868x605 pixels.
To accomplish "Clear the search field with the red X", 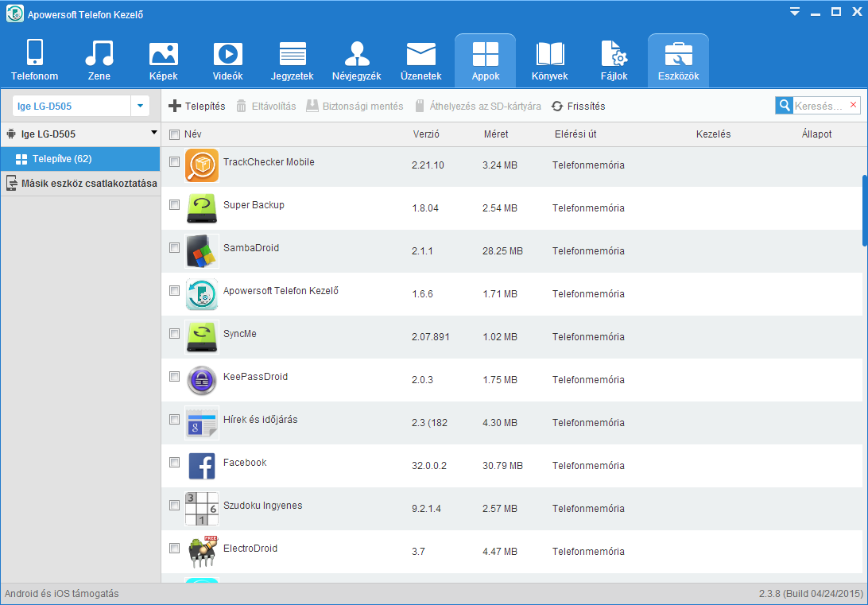I will click(x=853, y=105).
